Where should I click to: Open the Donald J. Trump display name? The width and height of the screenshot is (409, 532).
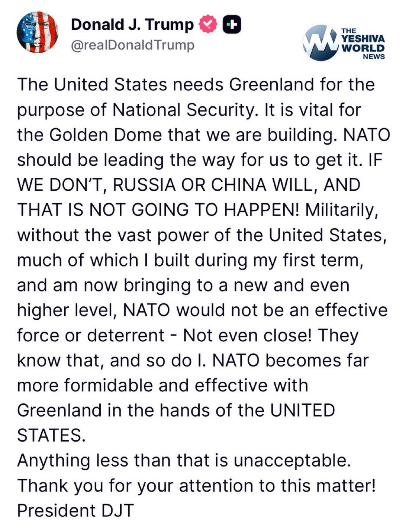pos(132,25)
